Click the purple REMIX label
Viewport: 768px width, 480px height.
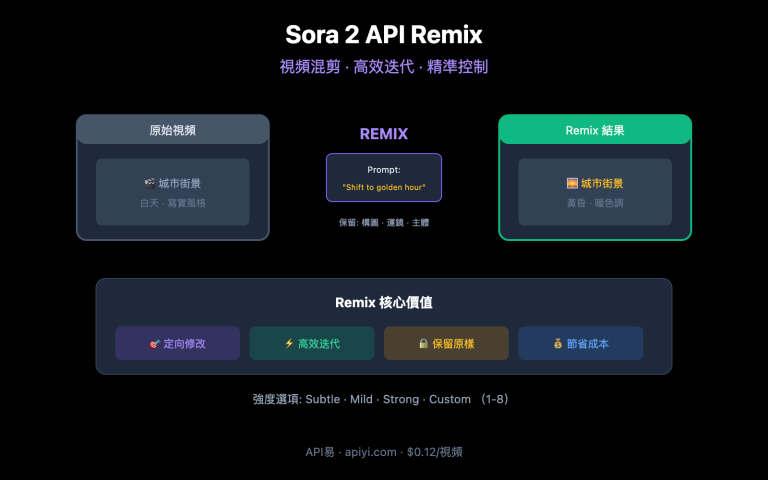[384, 134]
